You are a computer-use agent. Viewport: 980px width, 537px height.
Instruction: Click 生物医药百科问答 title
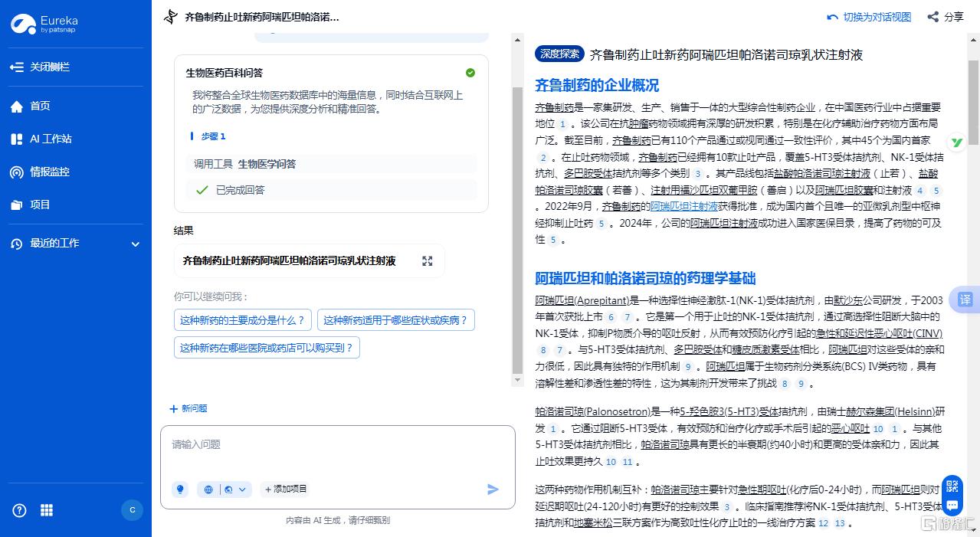(x=225, y=73)
